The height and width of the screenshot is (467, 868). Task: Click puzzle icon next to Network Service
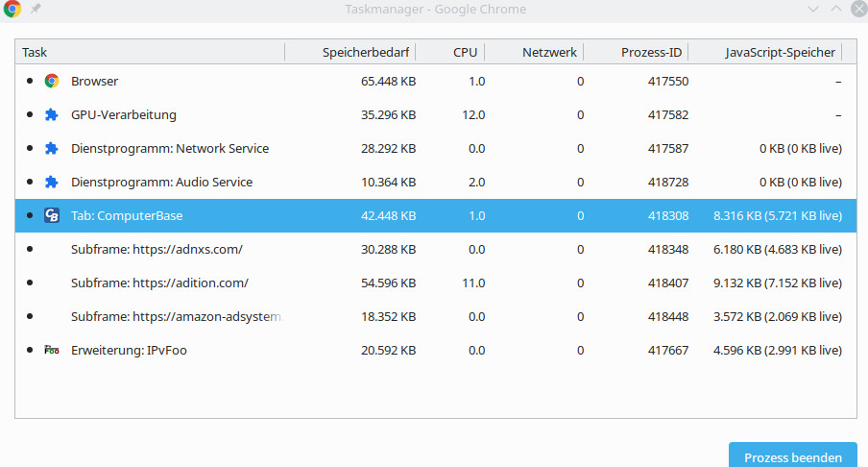click(52, 149)
